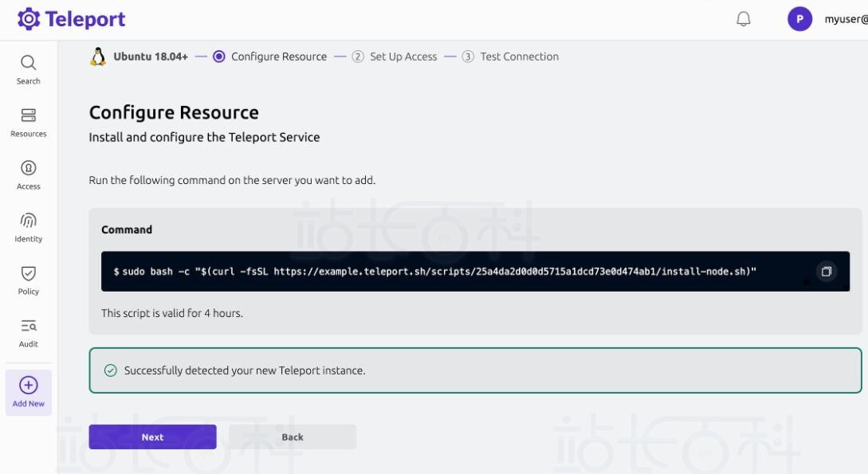Click the purple user avatar P

click(x=799, y=19)
